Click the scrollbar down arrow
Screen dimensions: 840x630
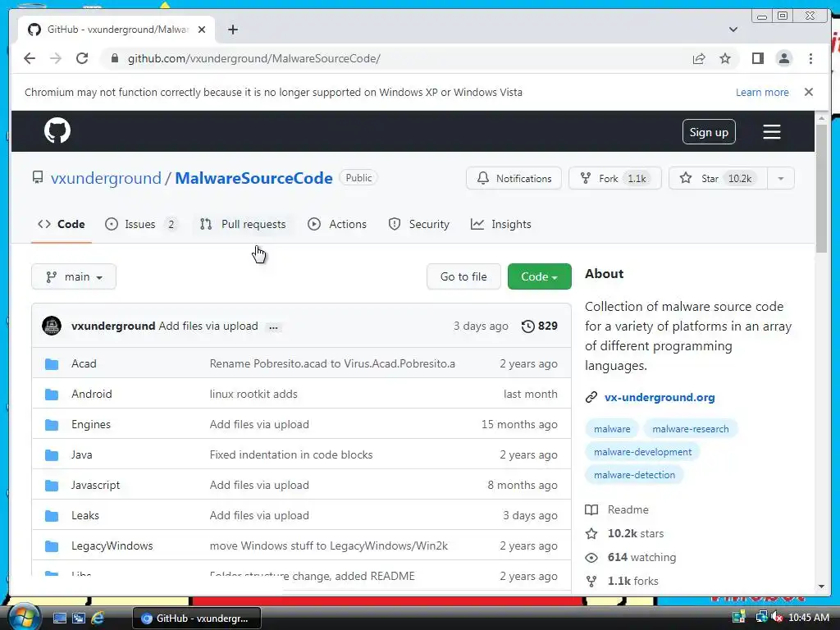point(821,586)
